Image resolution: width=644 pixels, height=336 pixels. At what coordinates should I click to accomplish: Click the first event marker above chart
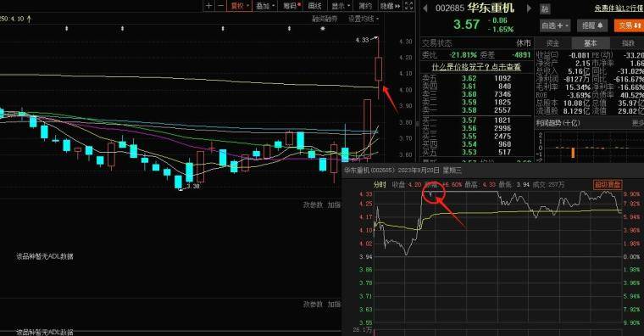pyautogui.click(x=67, y=29)
